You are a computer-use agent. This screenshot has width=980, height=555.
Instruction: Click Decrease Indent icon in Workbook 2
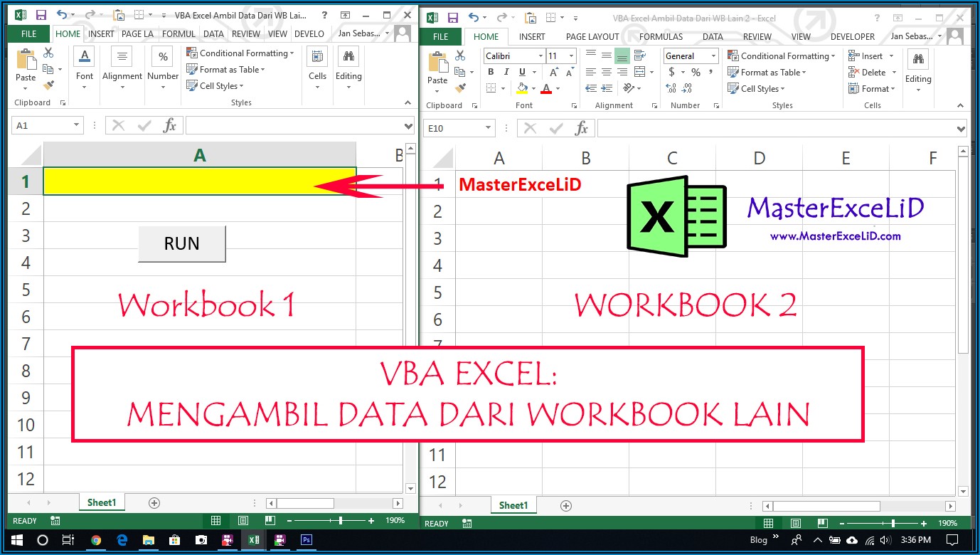[x=590, y=88]
